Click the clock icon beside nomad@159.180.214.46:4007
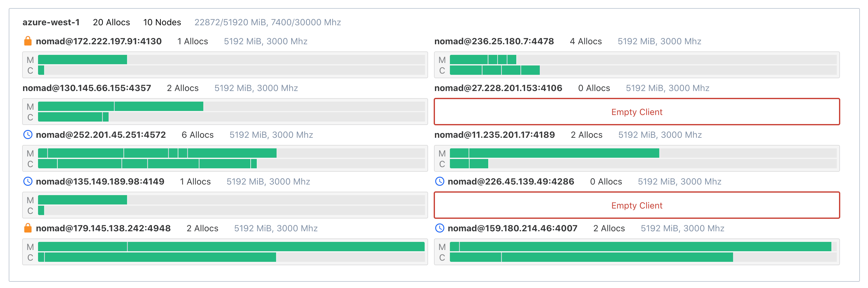 440,228
